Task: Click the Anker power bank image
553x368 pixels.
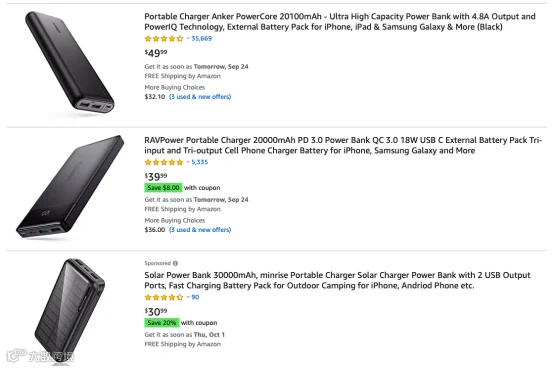Action: point(69,62)
